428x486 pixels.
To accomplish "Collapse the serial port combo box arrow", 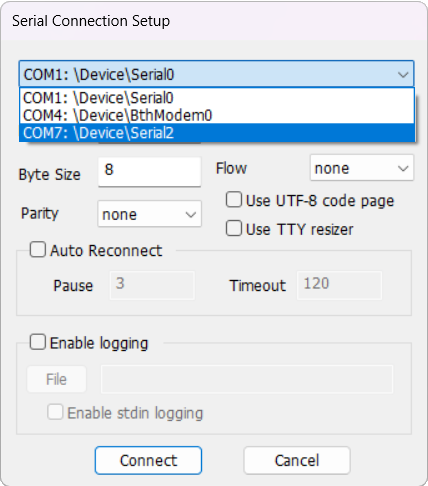I will (x=403, y=74).
